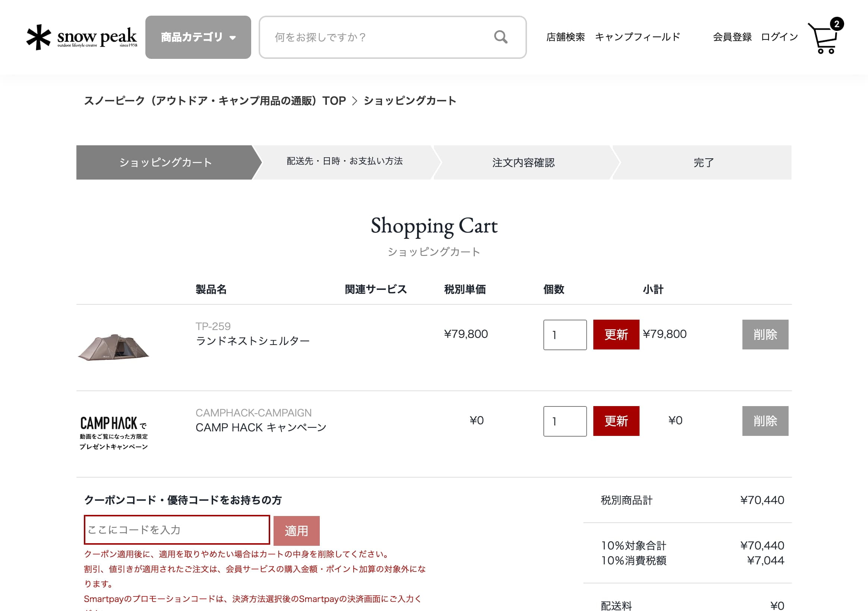The image size is (868, 611).
Task: Edit quantity field for CAMP HACK キャンペーン
Action: coord(565,421)
